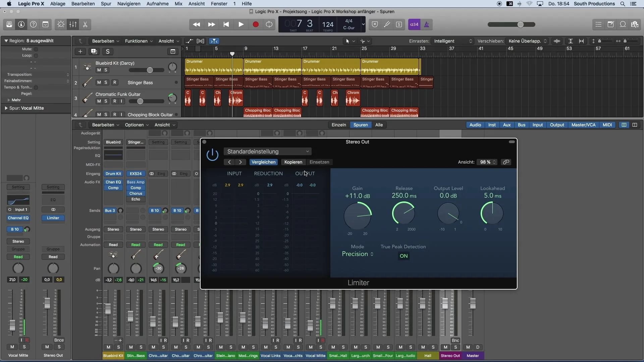Toggle Mute on Bluebird Kit track
The image size is (644, 362).
(98, 69)
